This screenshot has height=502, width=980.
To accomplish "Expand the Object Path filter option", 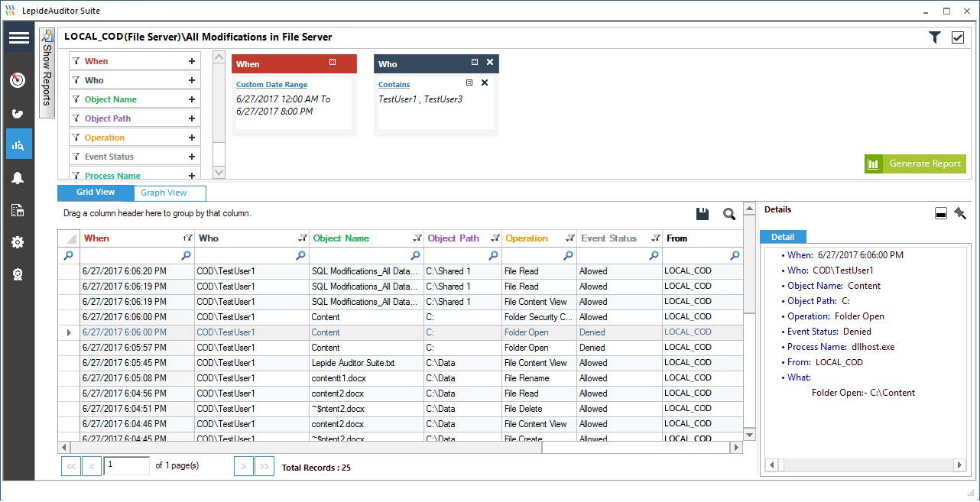I will tap(193, 118).
